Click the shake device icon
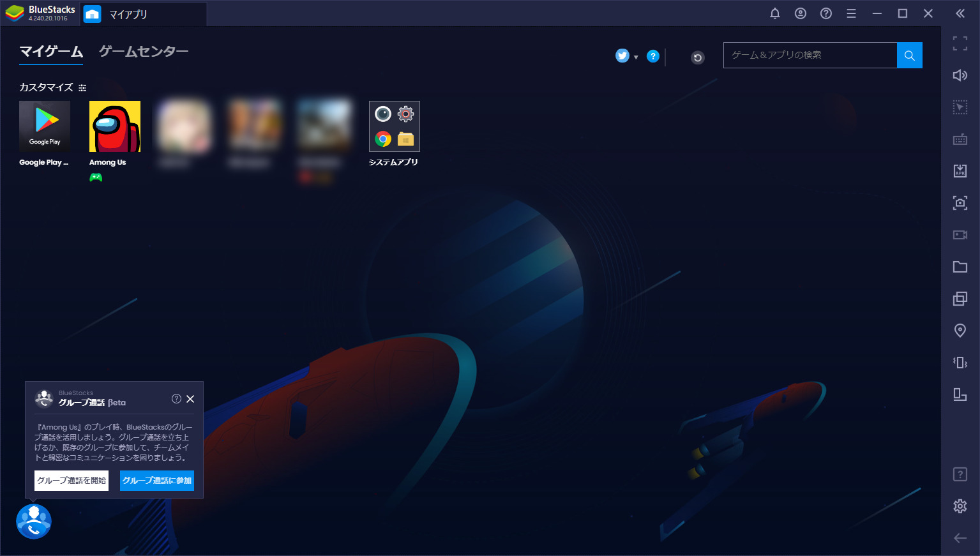 960,363
